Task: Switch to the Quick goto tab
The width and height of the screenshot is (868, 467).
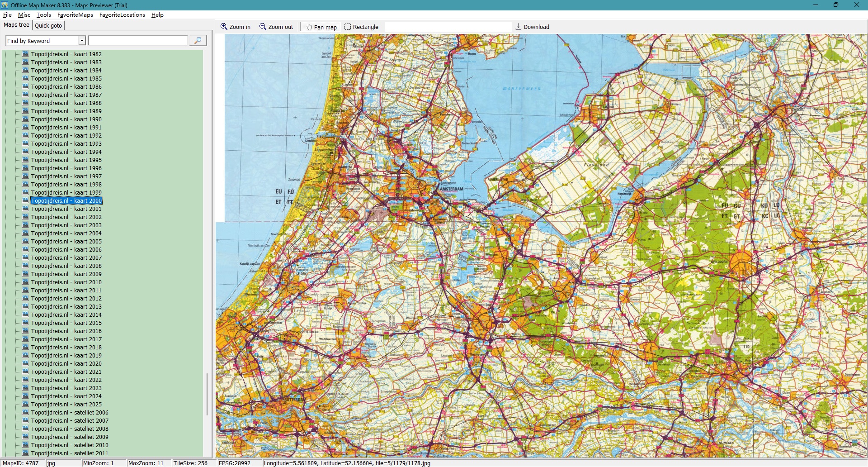Action: pyautogui.click(x=48, y=25)
